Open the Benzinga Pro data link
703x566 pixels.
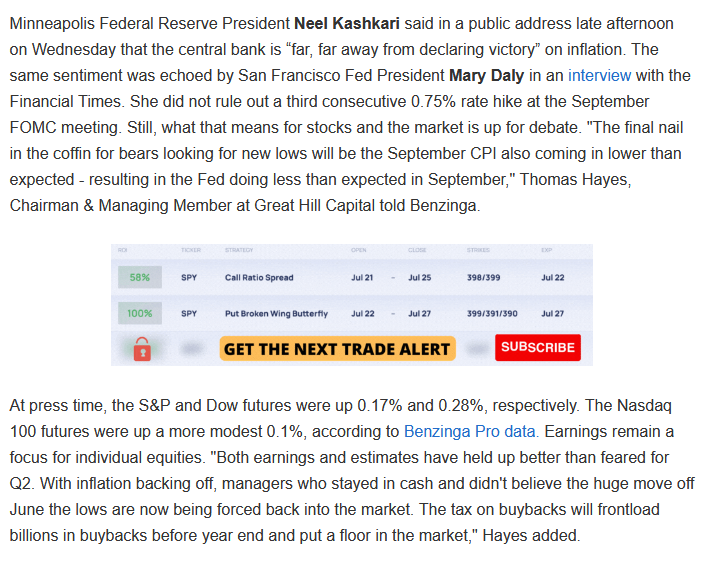point(471,431)
